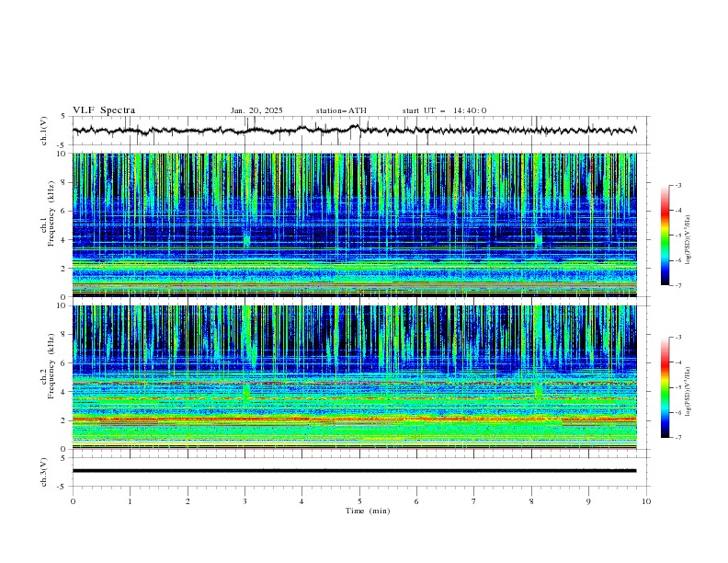Image resolution: width=728 pixels, height=563 pixels.
Task: Click the 'ch.3(V)' axis label
Action: click(44, 472)
